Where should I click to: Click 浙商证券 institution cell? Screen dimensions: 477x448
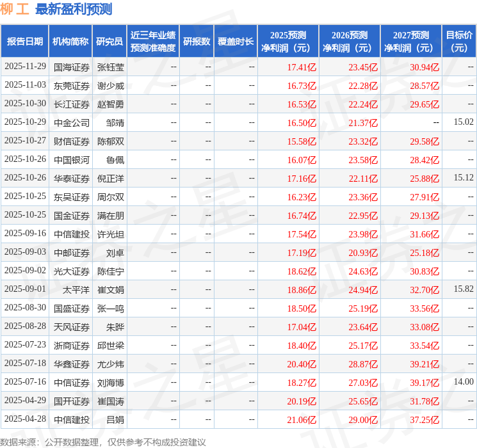point(72,346)
